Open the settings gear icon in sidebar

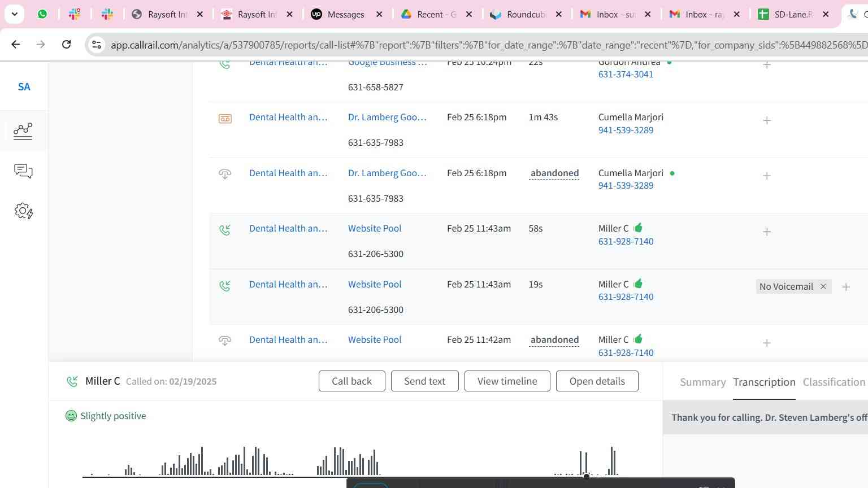tap(23, 211)
